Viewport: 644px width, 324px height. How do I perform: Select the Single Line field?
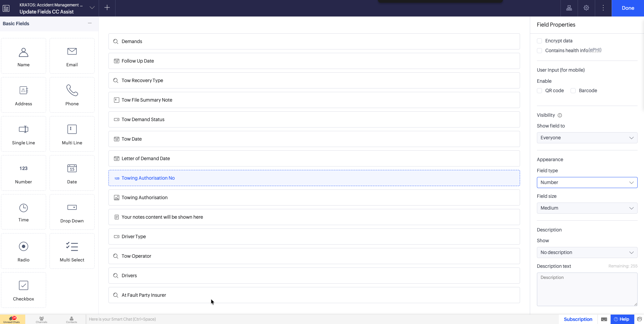tap(24, 134)
